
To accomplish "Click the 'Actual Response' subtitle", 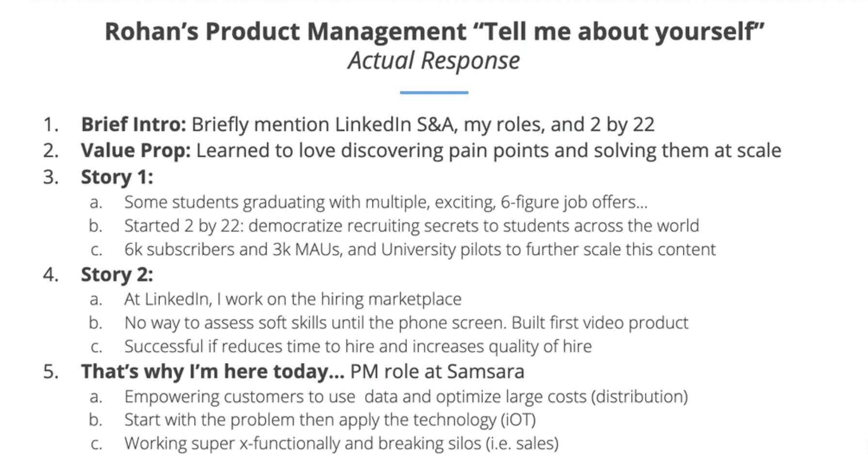I will pos(434,61).
